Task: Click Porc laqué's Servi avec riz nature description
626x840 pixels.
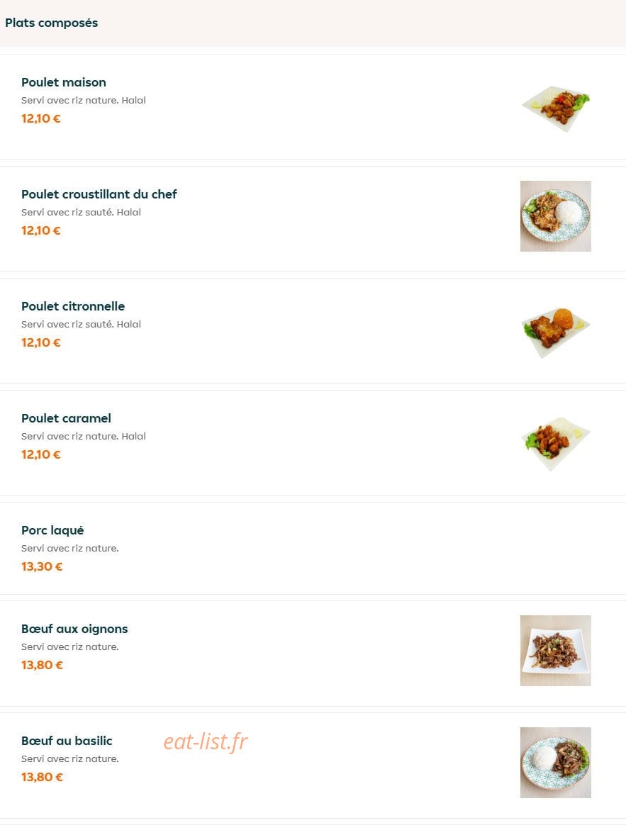Action: click(70, 549)
